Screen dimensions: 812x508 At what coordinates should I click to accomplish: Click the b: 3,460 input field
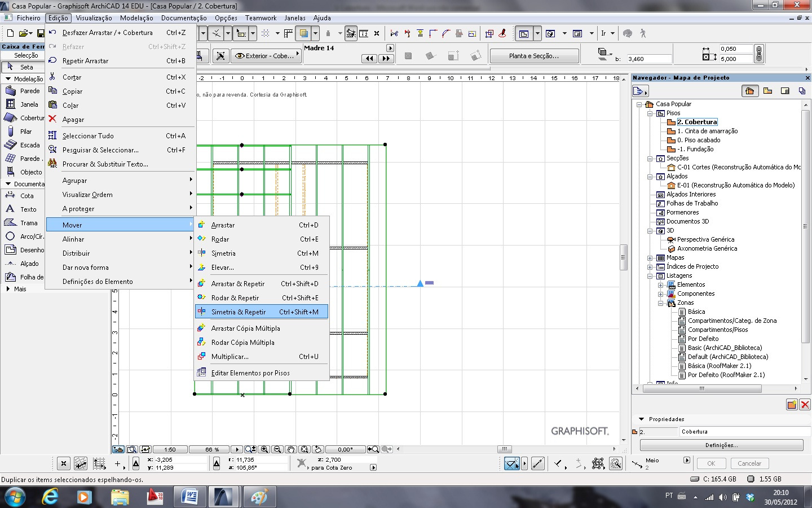coord(649,59)
